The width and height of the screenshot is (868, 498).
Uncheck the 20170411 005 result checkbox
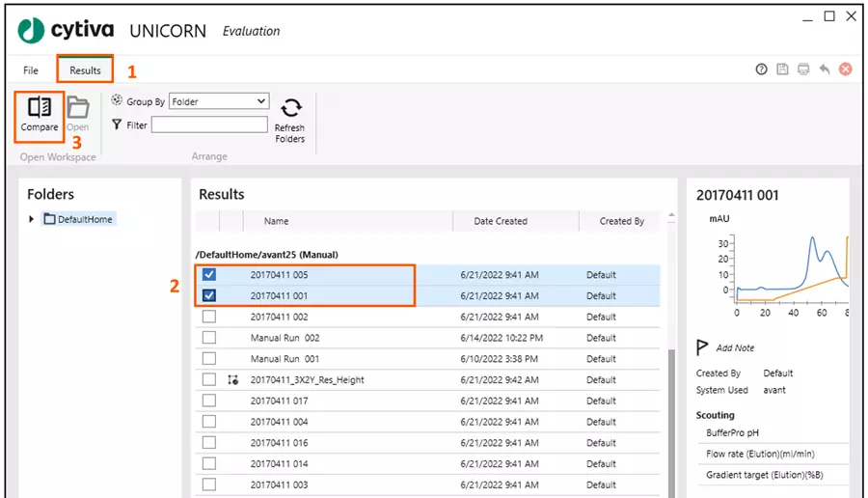pyautogui.click(x=209, y=275)
